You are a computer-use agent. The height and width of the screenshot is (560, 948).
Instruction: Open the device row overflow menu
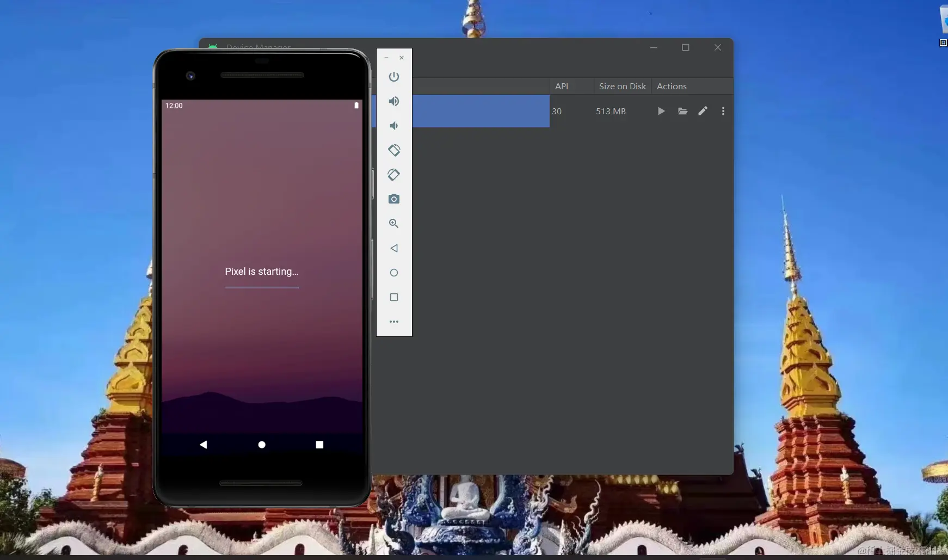(x=723, y=111)
